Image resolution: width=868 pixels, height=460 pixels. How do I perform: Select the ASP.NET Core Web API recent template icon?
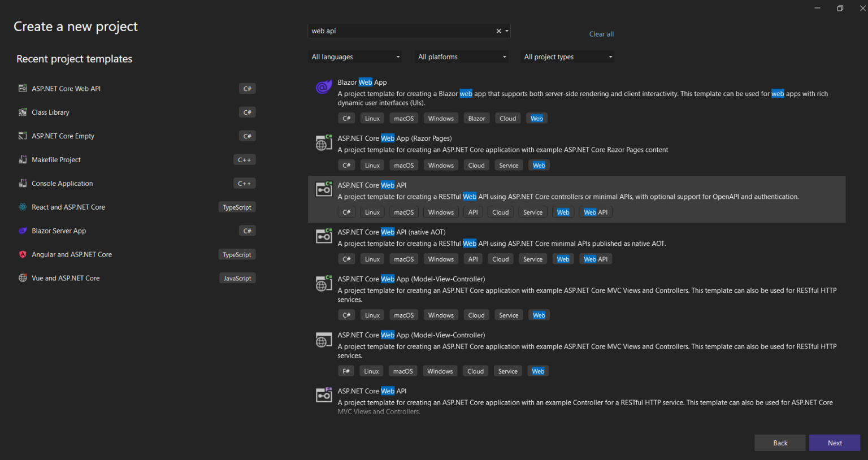[x=23, y=88]
